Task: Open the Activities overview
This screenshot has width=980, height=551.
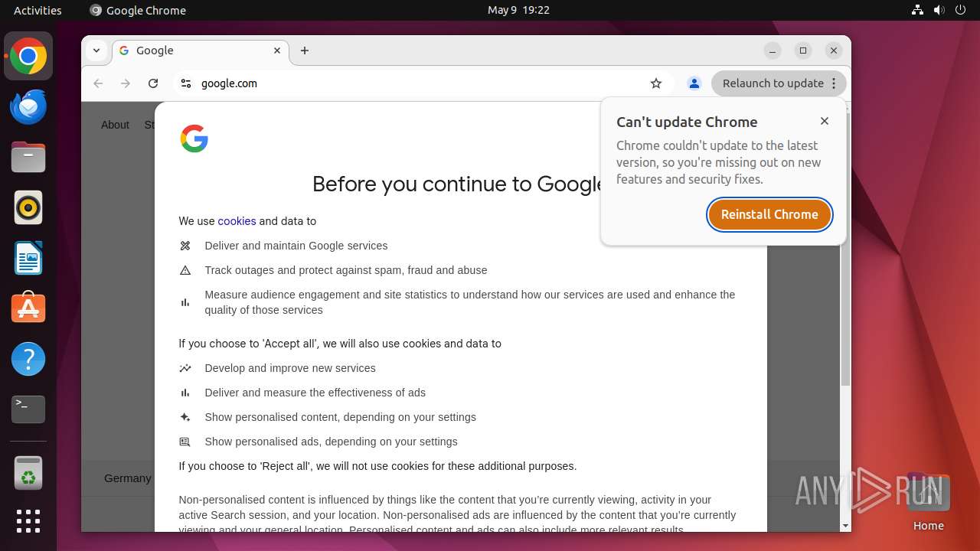Action: pos(38,10)
